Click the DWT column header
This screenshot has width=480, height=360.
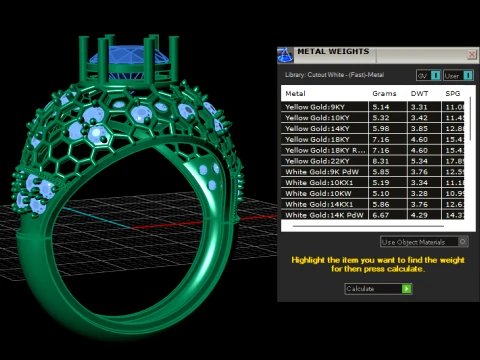pyautogui.click(x=419, y=94)
